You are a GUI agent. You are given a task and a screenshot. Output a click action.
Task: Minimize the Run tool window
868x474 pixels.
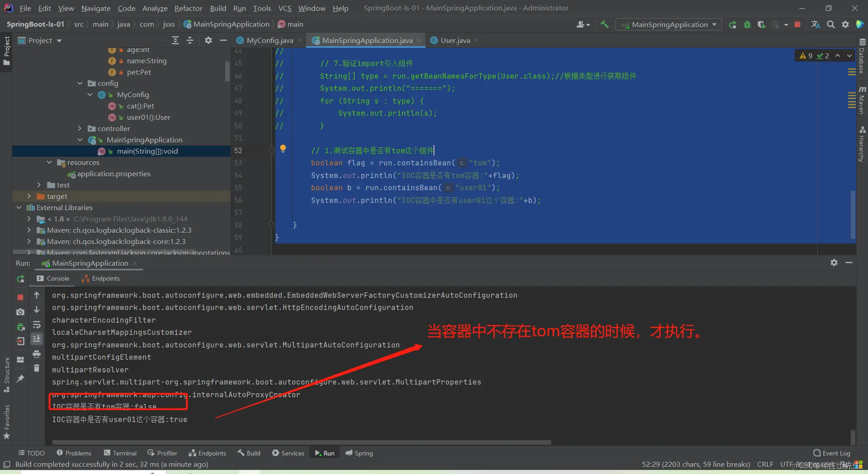click(x=849, y=263)
